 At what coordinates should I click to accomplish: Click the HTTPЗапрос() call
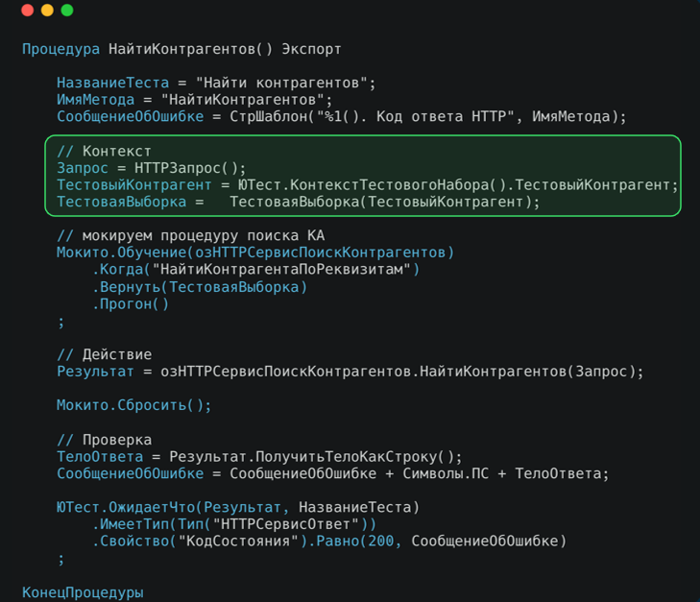(186, 168)
